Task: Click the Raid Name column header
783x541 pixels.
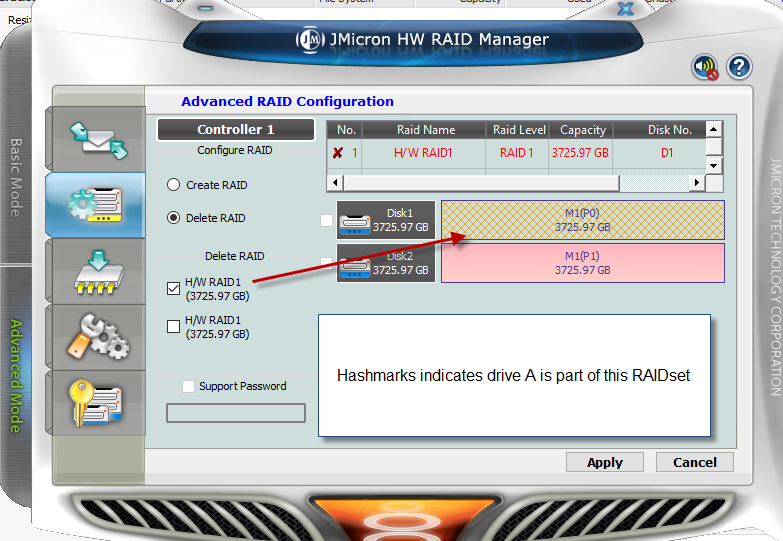Action: click(x=425, y=130)
